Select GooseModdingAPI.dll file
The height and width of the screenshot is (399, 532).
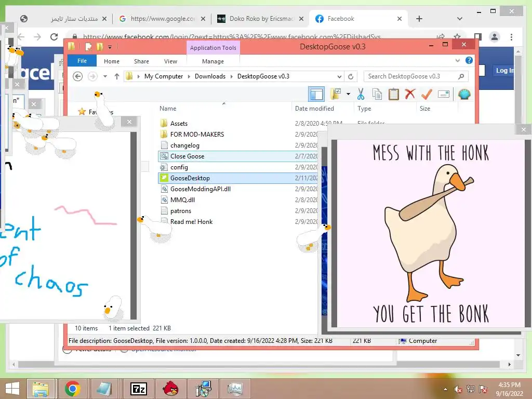[201, 189]
